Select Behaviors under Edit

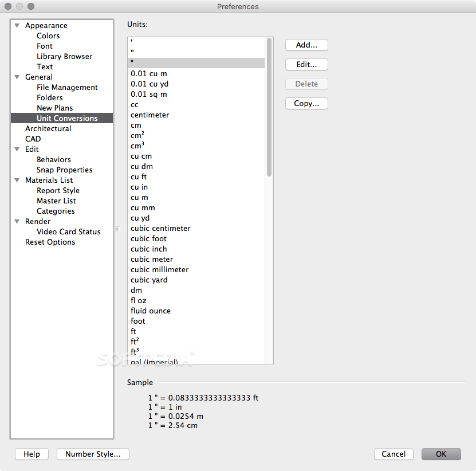point(54,160)
